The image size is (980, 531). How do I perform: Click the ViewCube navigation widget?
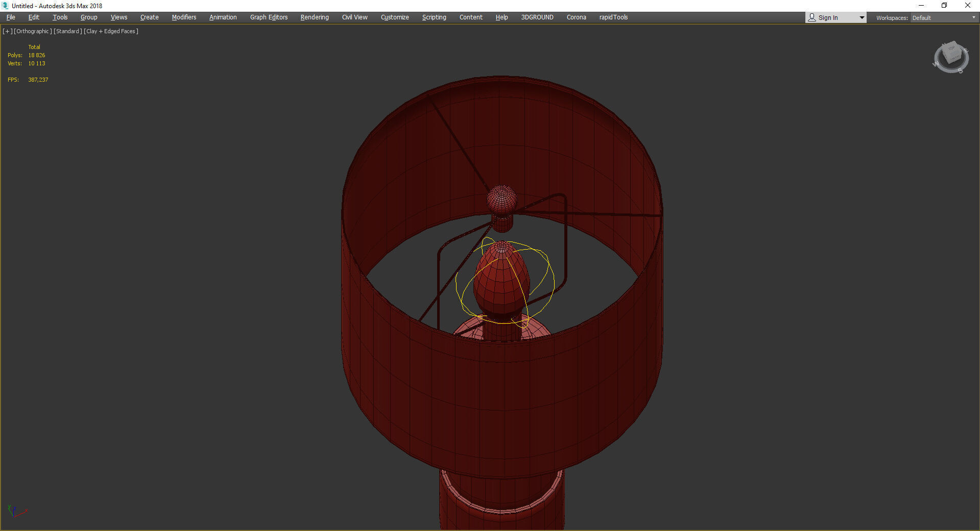(951, 57)
